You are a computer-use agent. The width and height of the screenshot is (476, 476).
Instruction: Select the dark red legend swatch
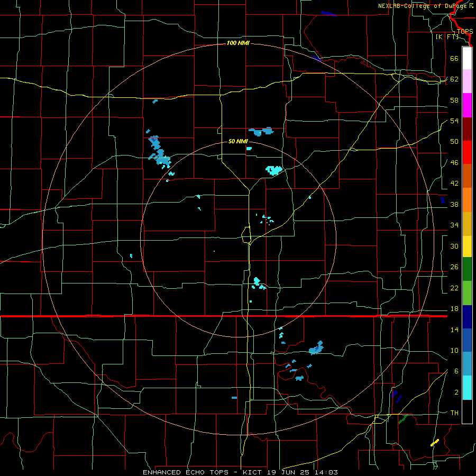pos(467,129)
